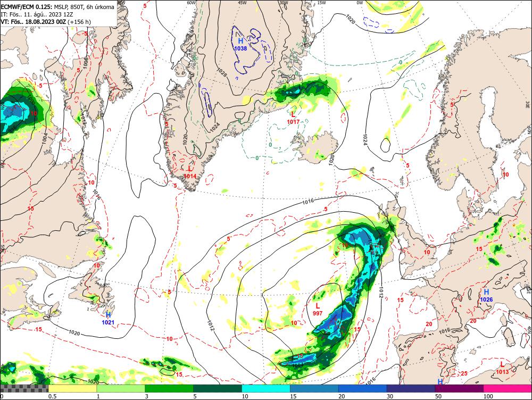Click the '45W' longitude label
The image size is (532, 400).
pyautogui.click(x=242, y=2)
